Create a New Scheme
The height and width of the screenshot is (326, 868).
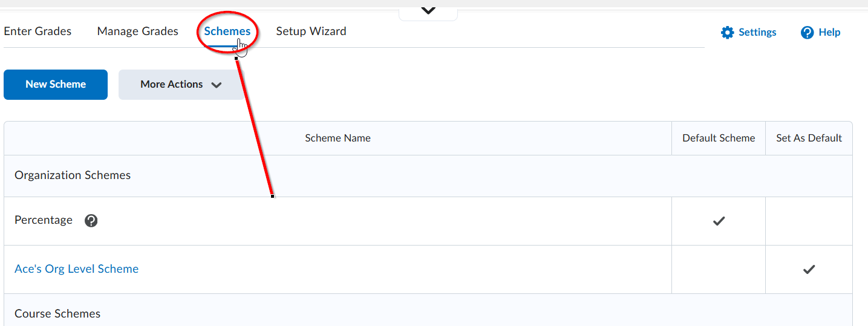click(x=56, y=85)
